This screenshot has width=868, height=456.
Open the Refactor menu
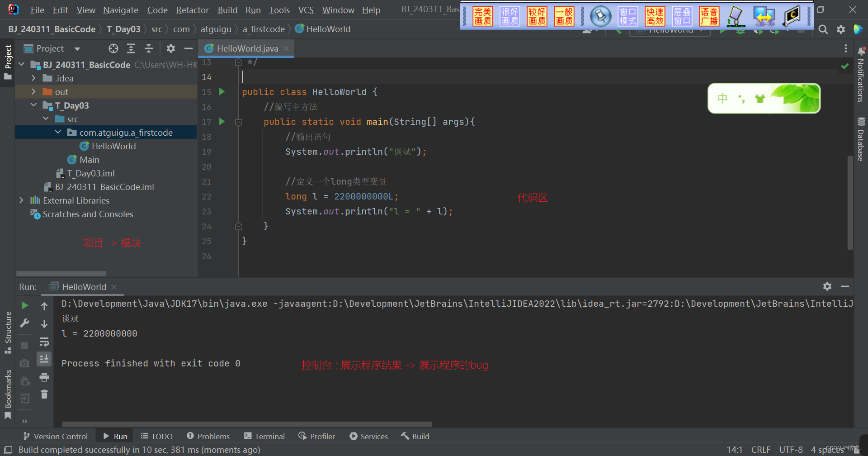click(192, 9)
